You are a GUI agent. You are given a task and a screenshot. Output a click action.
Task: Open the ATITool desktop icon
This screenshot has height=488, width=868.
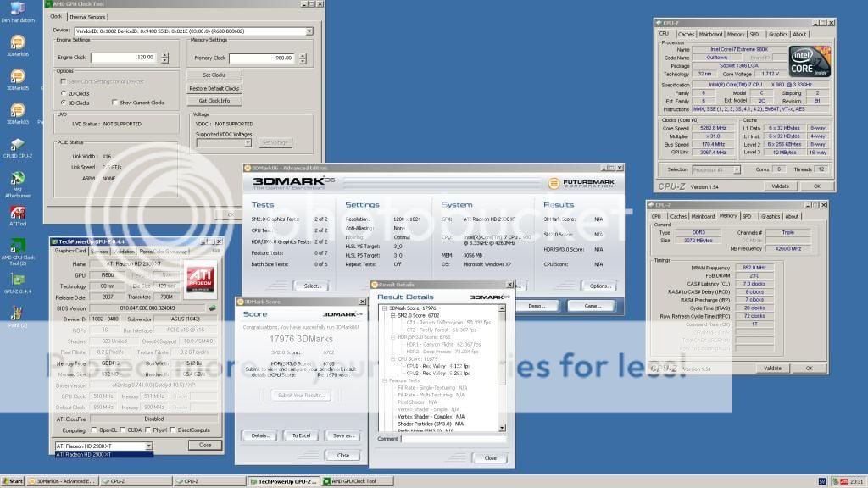coord(17,213)
